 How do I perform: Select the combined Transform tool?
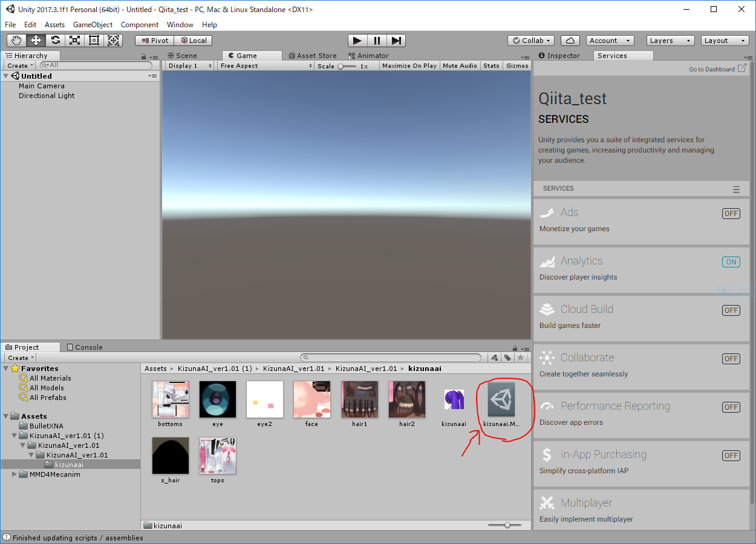(113, 41)
